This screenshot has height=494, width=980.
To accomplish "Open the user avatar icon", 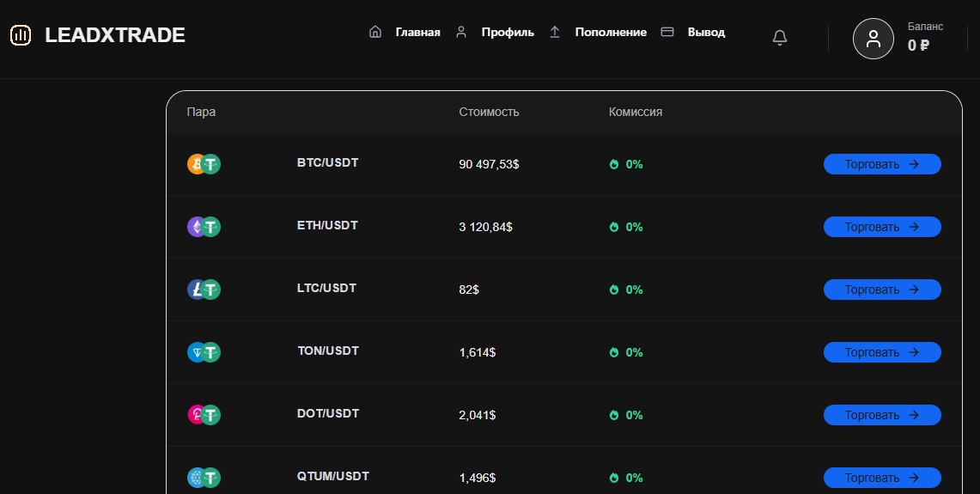I will tap(873, 39).
